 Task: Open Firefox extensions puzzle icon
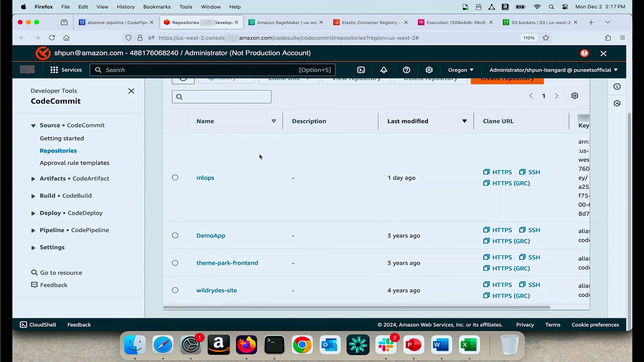[x=608, y=38]
